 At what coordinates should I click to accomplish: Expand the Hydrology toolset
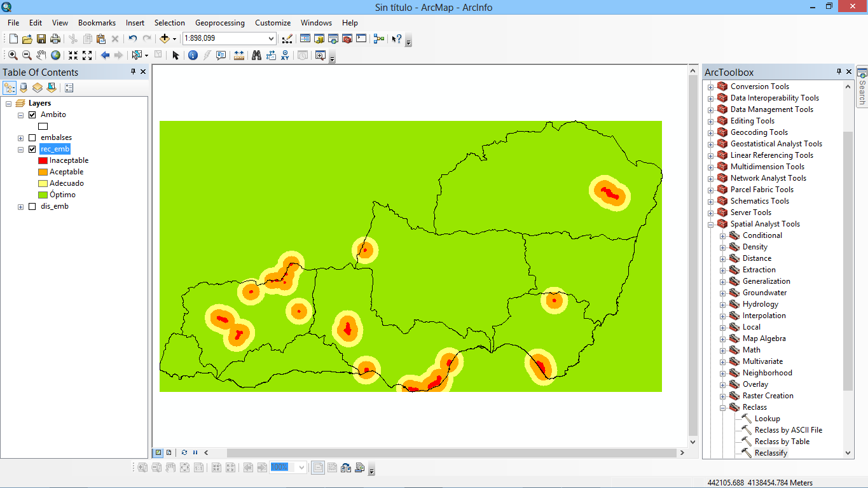(722, 304)
